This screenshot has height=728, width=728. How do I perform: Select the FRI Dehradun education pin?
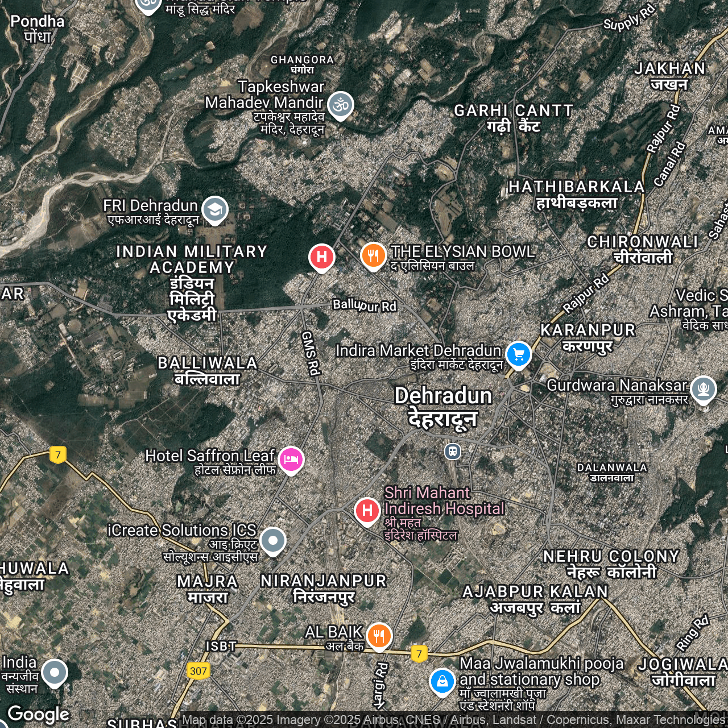click(x=214, y=209)
